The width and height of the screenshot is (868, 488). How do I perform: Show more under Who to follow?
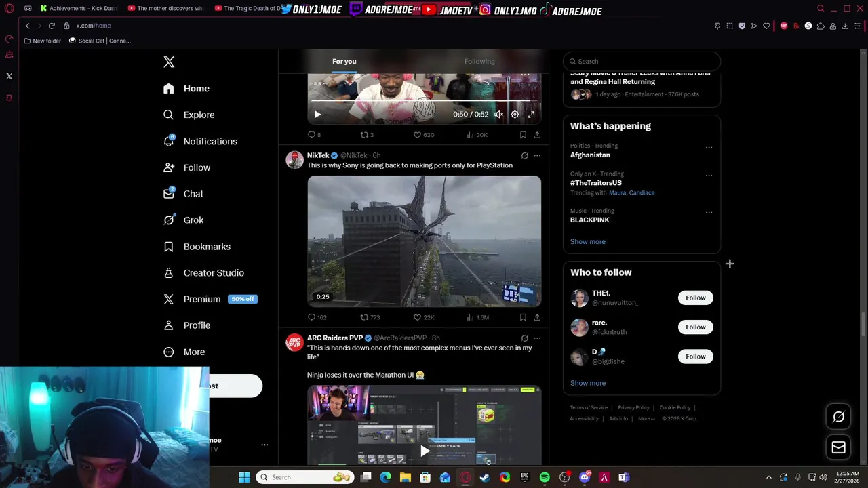pyautogui.click(x=588, y=384)
